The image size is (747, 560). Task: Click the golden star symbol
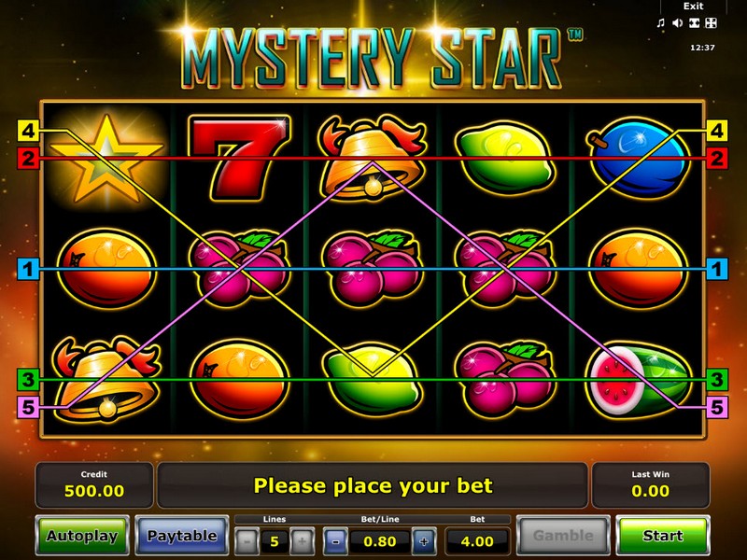[106, 160]
